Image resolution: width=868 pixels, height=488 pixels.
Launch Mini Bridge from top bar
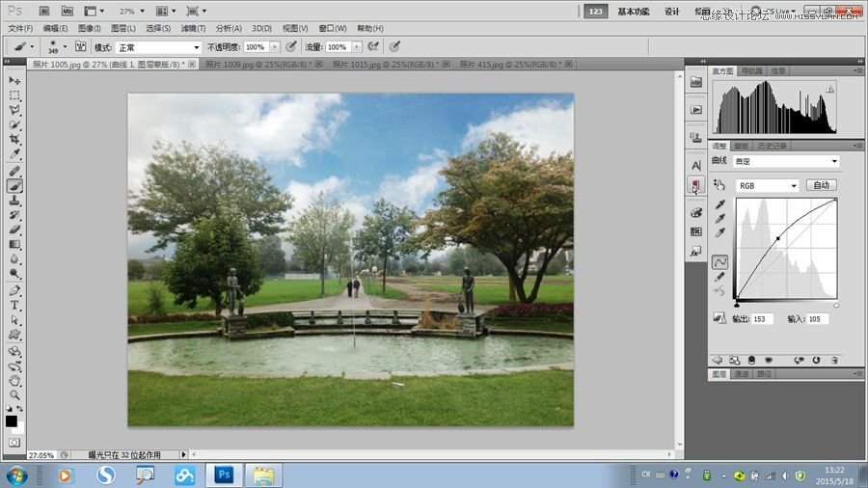tap(67, 11)
